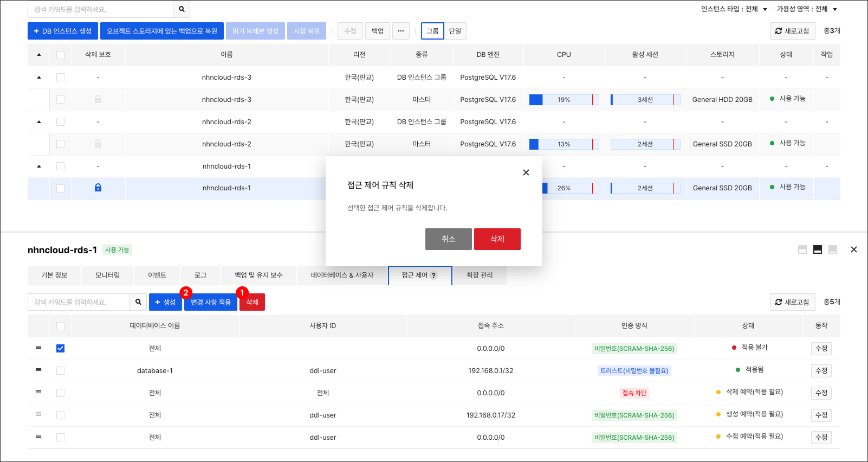Viewport: 868px width, 462px height.
Task: Collapse the nhncloud-rds-2 group
Action: tap(39, 121)
